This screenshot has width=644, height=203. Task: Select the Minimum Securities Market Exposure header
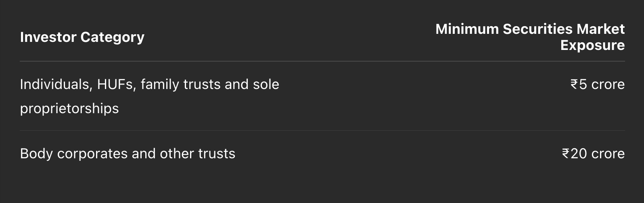tap(530, 37)
